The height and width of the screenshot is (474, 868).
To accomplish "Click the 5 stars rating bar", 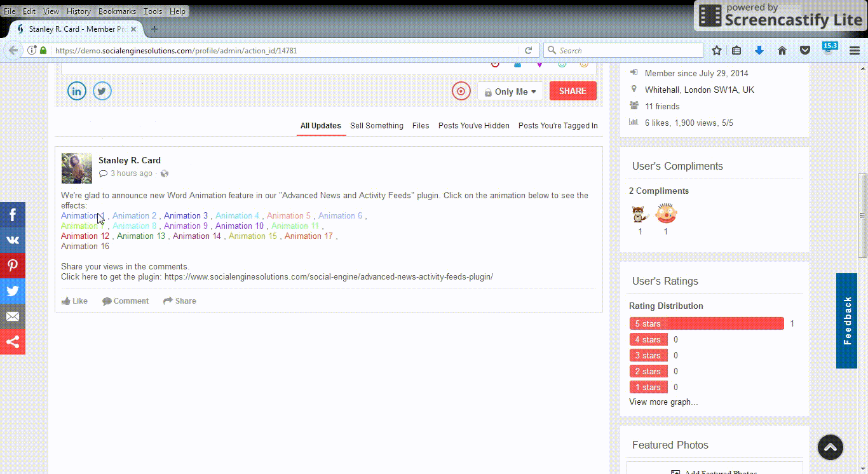I will [x=706, y=323].
